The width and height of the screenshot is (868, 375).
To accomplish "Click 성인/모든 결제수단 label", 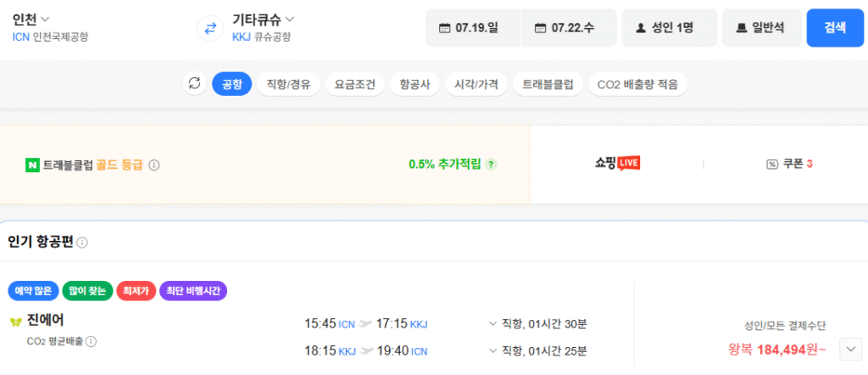I will click(785, 326).
